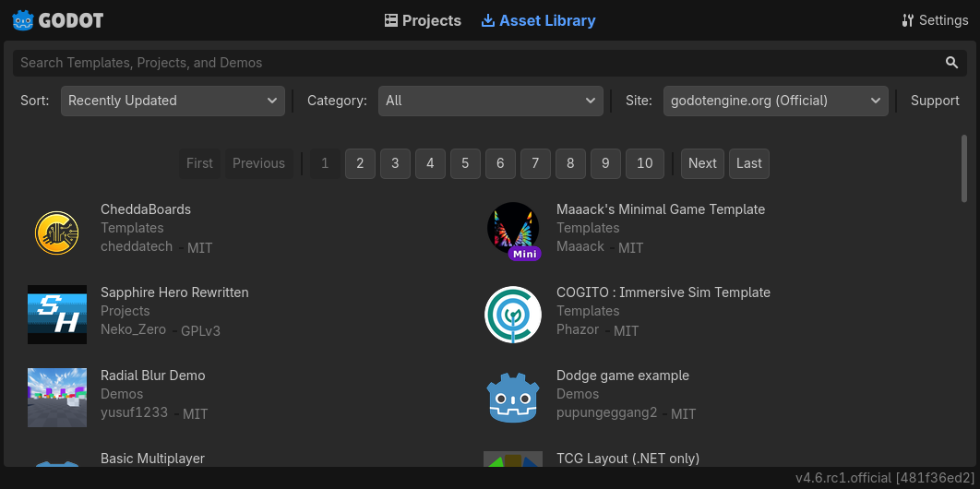The height and width of the screenshot is (489, 980).
Task: Click the Godot logo icon
Action: click(x=22, y=20)
